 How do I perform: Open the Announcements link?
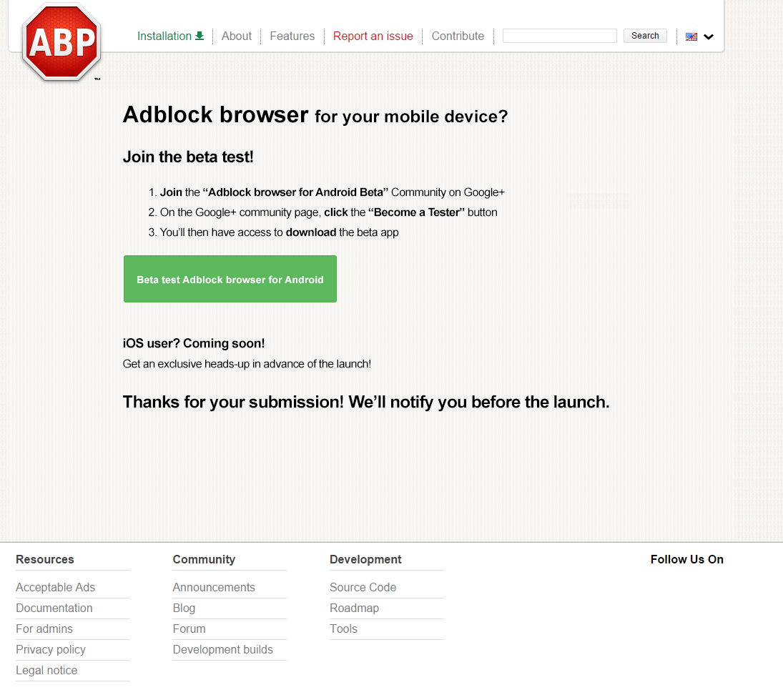[x=214, y=587]
